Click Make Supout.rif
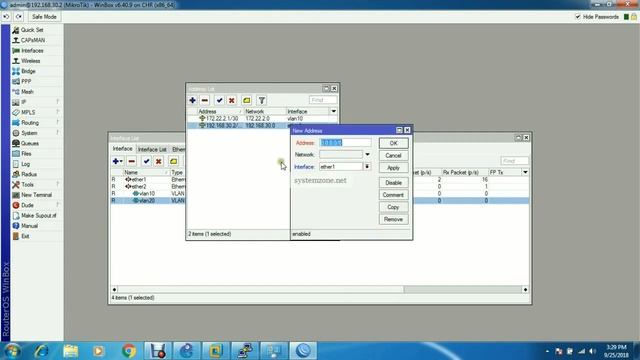The image size is (640, 360). tap(38, 216)
